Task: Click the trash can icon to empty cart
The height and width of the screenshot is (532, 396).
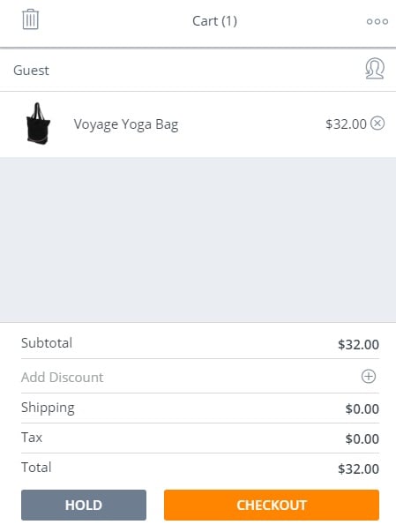Action: (30, 19)
